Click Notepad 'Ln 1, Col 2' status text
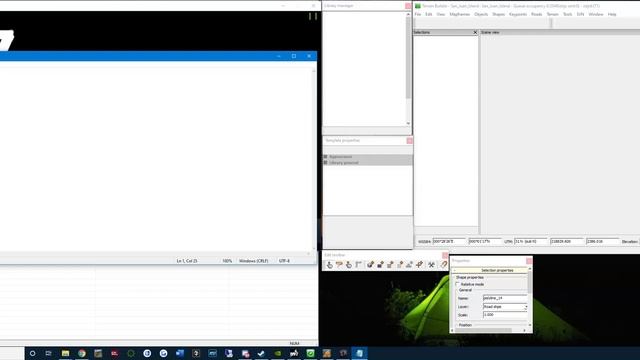The height and width of the screenshot is (360, 640). 187,261
